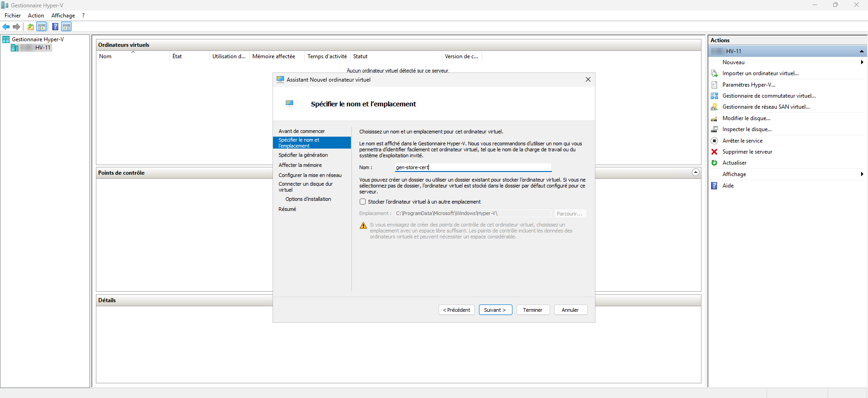The width and height of the screenshot is (868, 398).
Task: Open the Action menu
Action: tap(36, 16)
